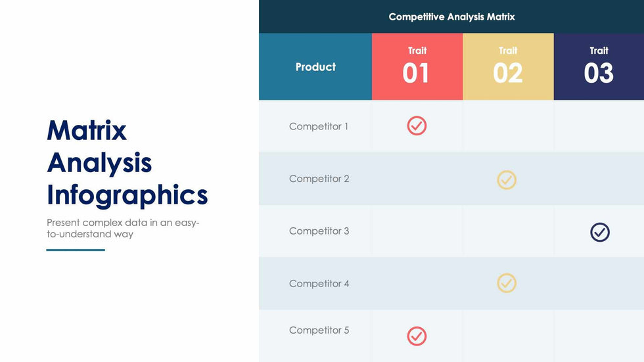Select the Competitor 5 row label
The image size is (644, 362).
319,330
